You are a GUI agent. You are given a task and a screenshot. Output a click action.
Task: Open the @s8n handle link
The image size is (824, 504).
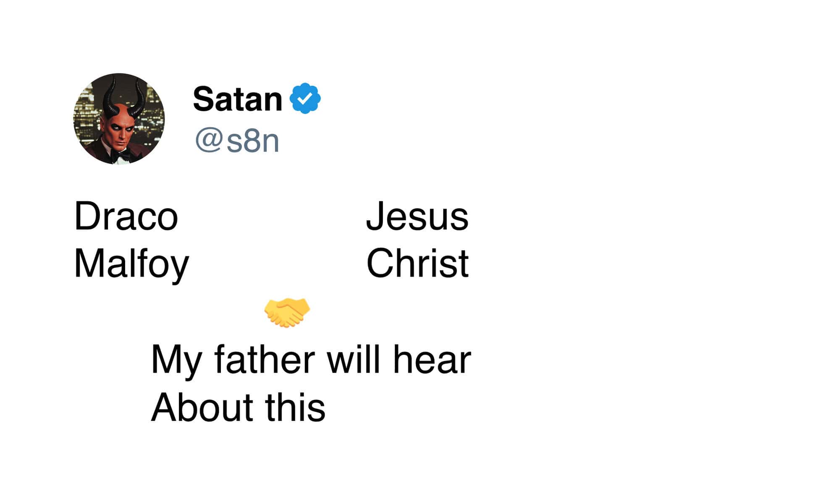pos(237,141)
